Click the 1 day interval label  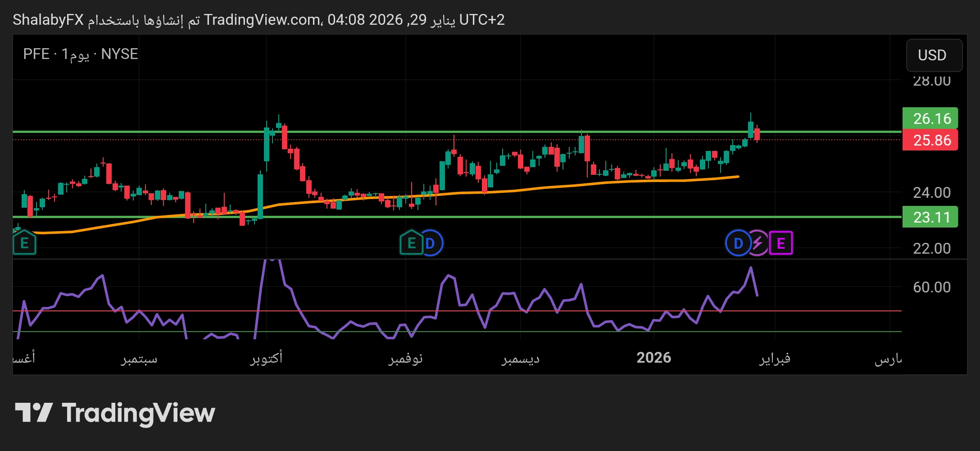tap(75, 54)
